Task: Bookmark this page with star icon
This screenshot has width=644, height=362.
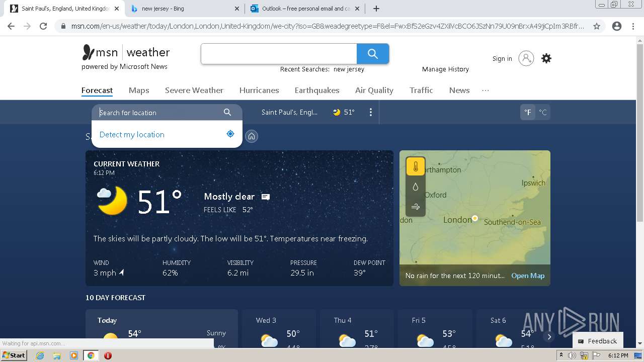Action: [597, 26]
